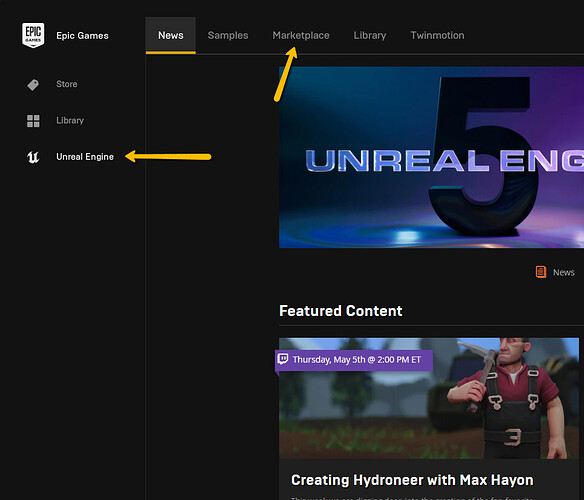Open the Hydroneer featured thumbnail image

pos(429,398)
